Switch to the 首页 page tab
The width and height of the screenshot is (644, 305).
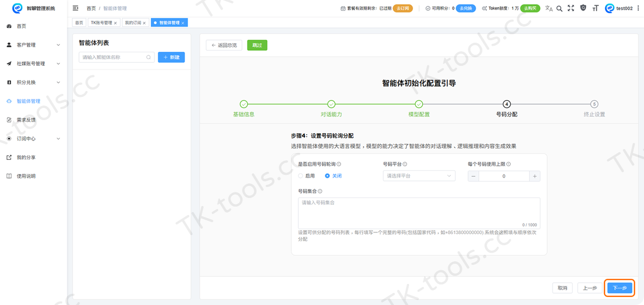(x=79, y=23)
